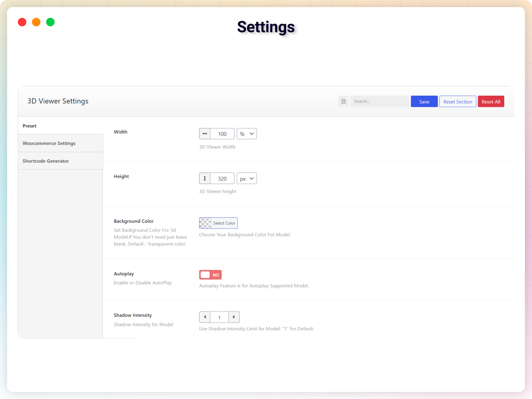Open the Height unit px dropdown
Viewport: 532px width, 399px height.
(247, 178)
